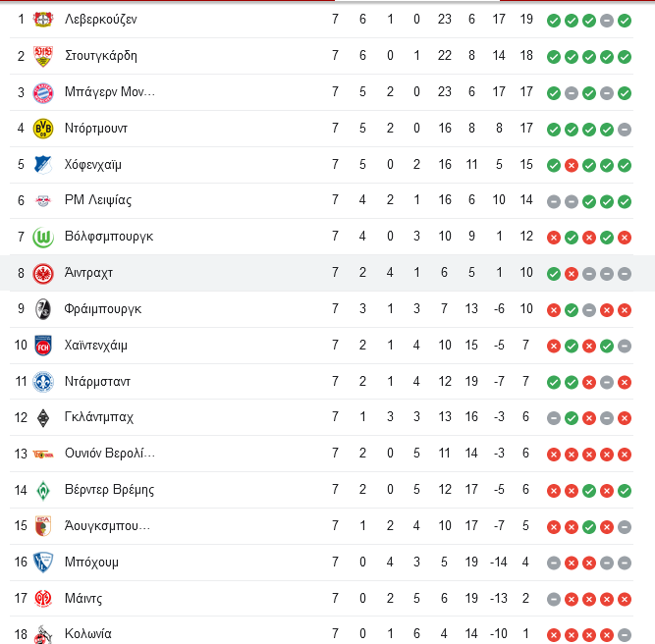The image size is (655, 644).
Task: Click Leverkusen's grey draw form icon
Action: coord(607,21)
